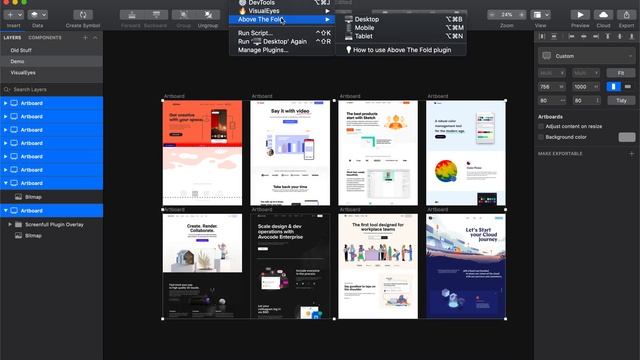Click the Create Symbol icon

(x=83, y=15)
